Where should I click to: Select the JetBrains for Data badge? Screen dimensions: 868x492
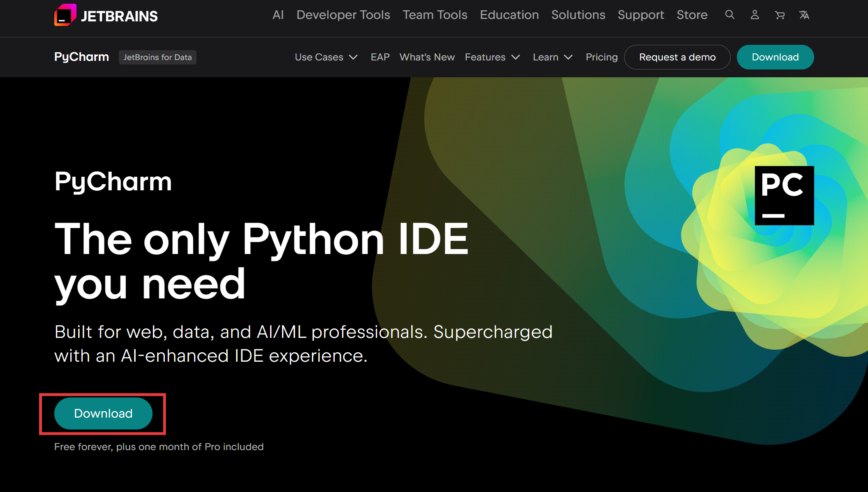[157, 57]
